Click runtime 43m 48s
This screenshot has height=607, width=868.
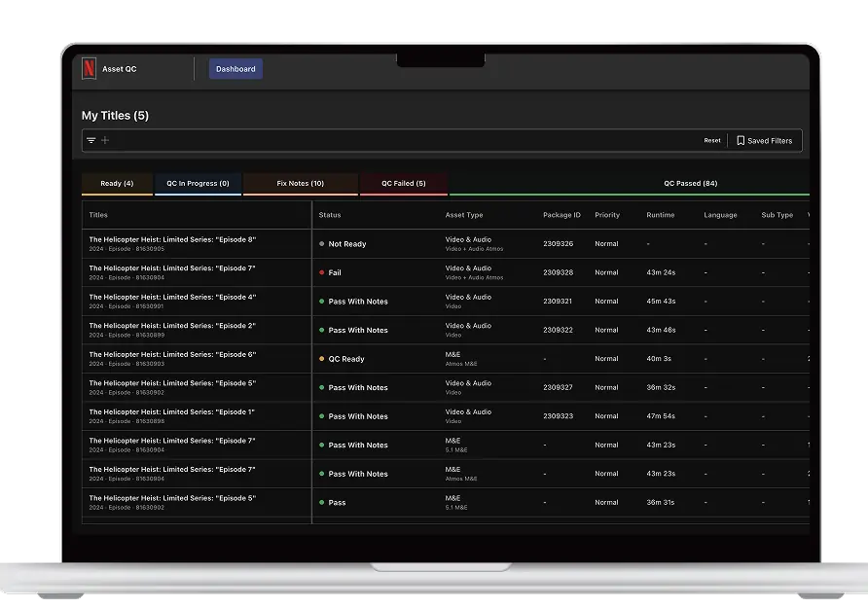[x=661, y=331]
